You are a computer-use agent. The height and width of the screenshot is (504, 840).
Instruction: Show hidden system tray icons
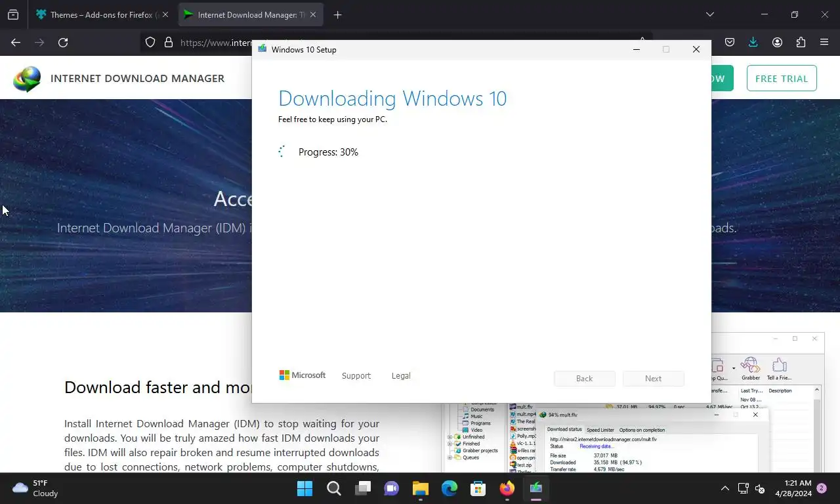click(x=724, y=488)
